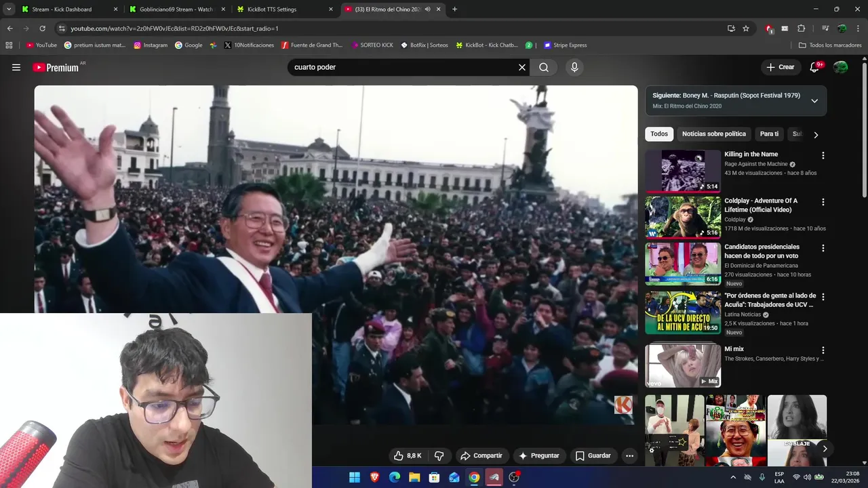Open the Trabajadores de UCV video title
Screen dimensions: 868x488
coord(770,300)
